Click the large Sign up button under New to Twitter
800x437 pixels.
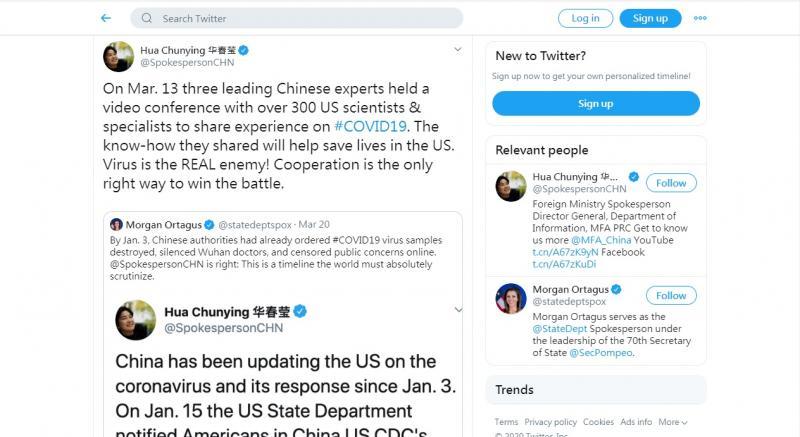click(596, 104)
